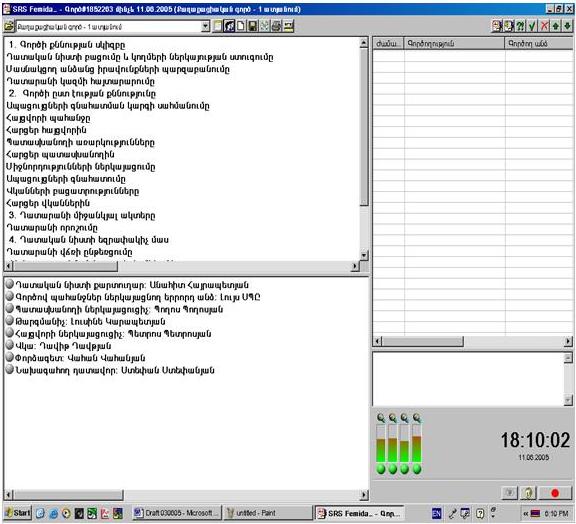Screen dimensions: 576x524
Task: Toggle the fourth channel green indicator light
Action: 417,469
